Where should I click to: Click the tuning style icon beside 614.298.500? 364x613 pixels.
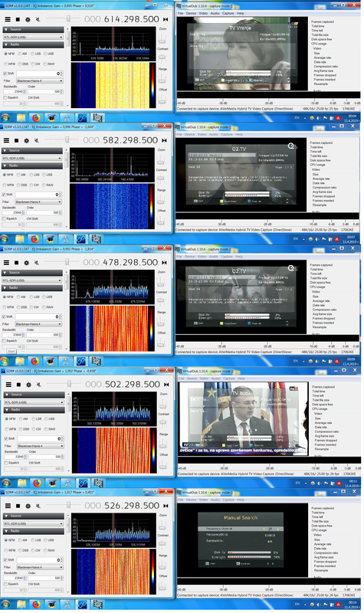coord(166,19)
